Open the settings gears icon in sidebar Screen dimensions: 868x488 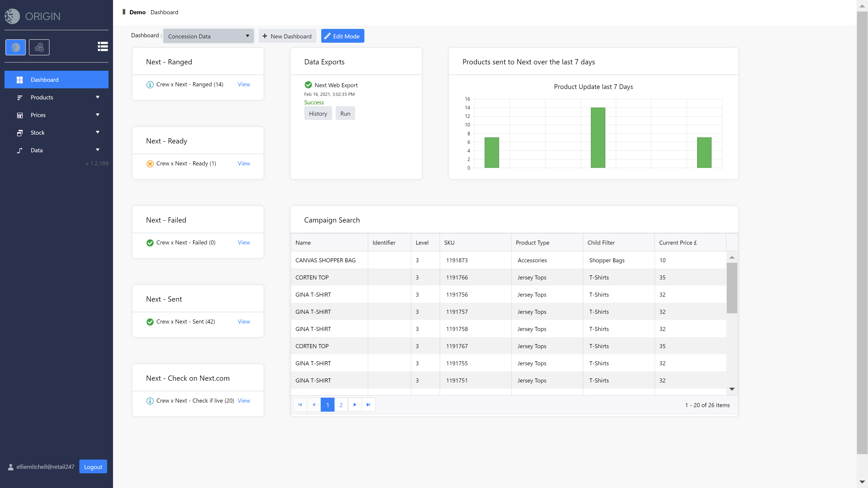[x=39, y=47]
